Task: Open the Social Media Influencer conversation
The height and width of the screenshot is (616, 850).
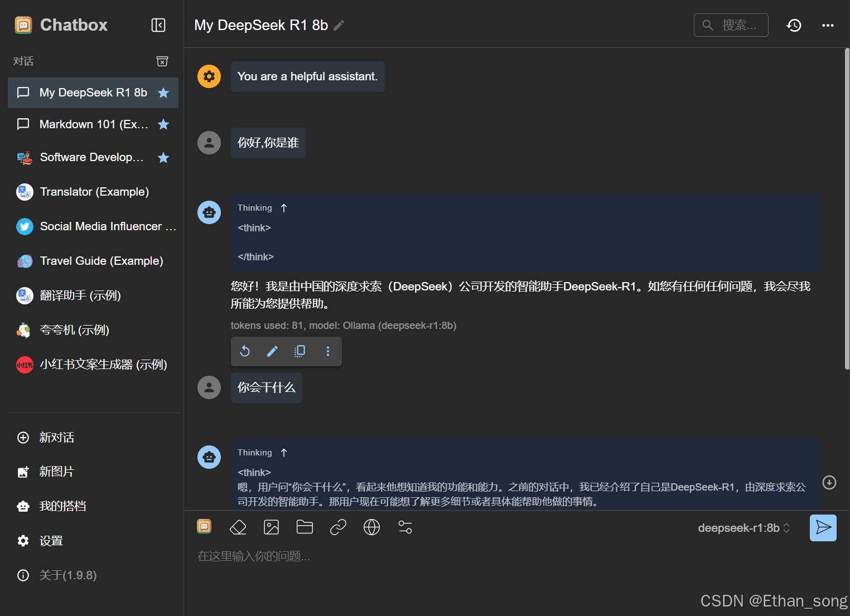Action: [x=93, y=226]
